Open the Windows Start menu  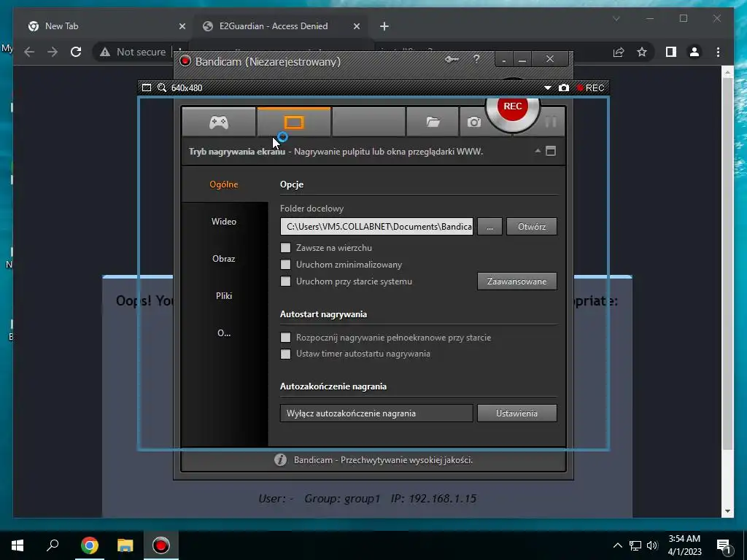tap(18, 545)
